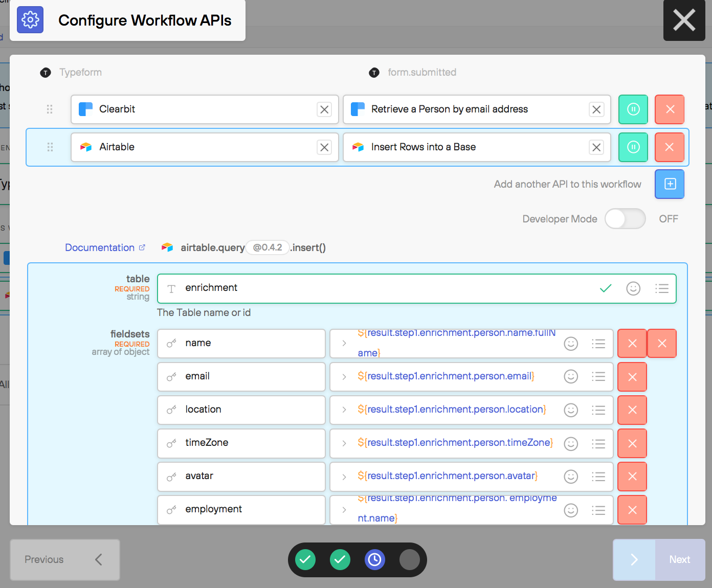Remove the name field row
The width and height of the screenshot is (712, 588).
632,344
